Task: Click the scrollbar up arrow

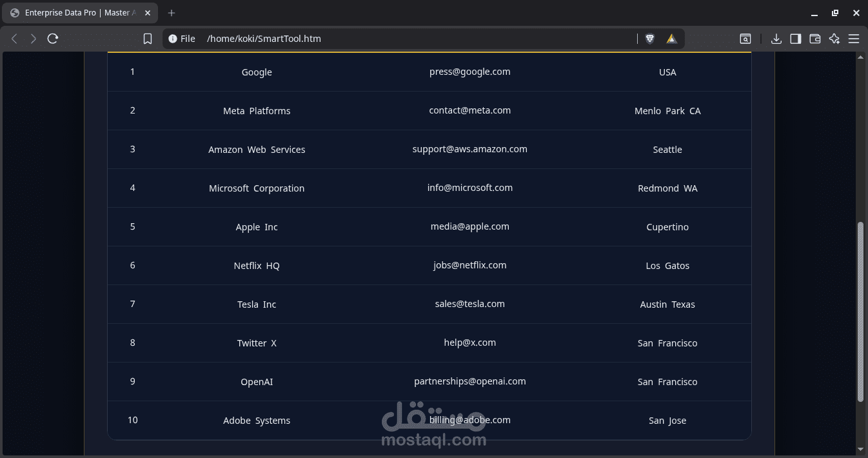Action: point(860,57)
